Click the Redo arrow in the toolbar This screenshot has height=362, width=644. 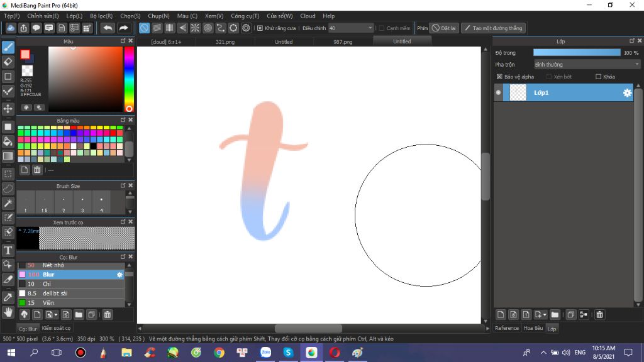click(x=124, y=28)
